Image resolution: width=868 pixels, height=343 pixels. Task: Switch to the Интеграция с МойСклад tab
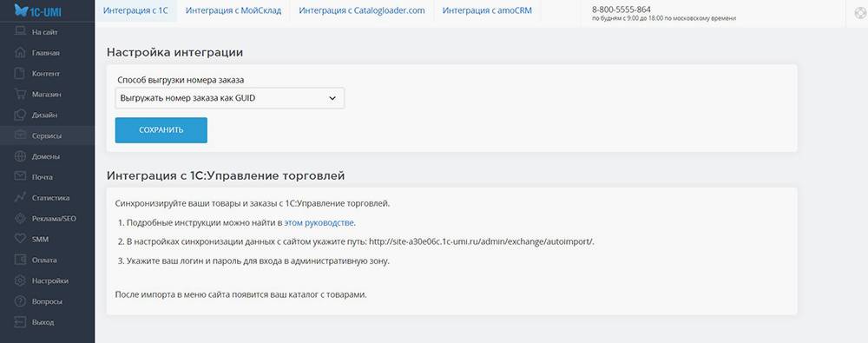tap(233, 10)
